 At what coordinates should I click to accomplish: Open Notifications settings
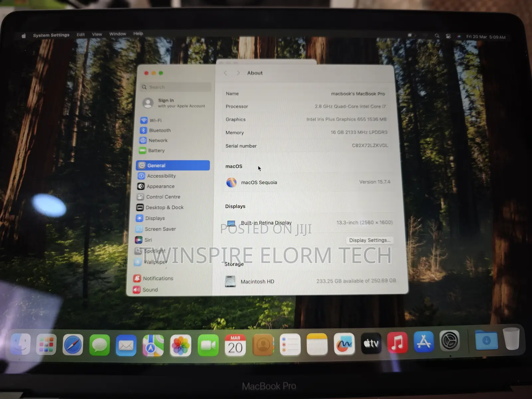click(x=153, y=278)
